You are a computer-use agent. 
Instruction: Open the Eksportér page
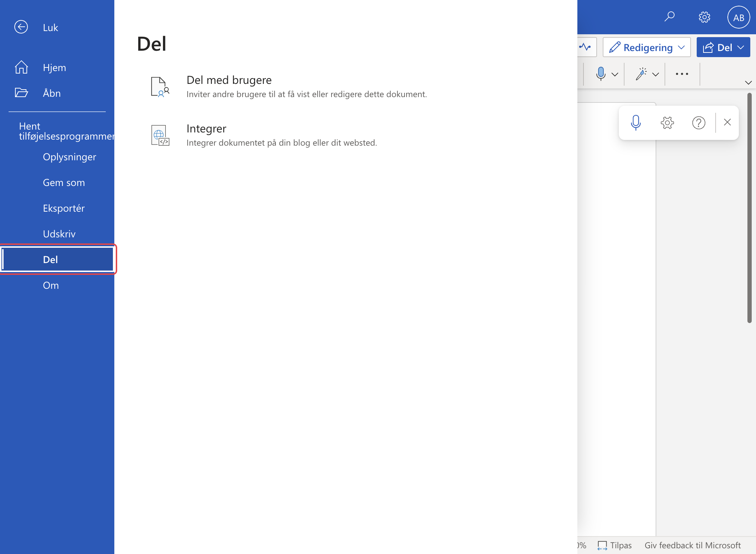tap(64, 208)
